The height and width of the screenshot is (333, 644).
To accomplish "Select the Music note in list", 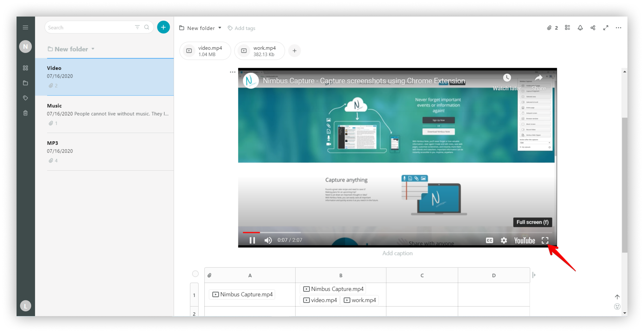I will (110, 114).
